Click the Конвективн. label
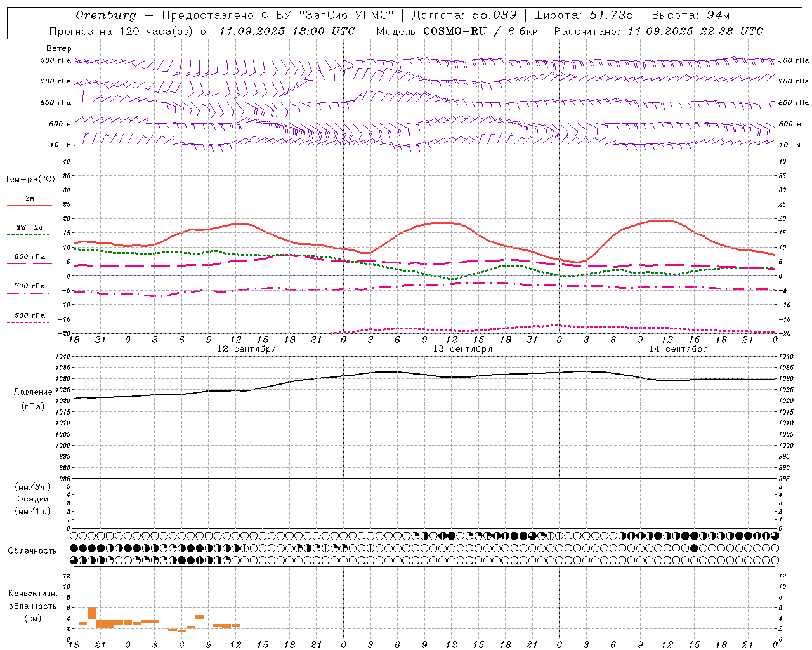The height and width of the screenshot is (650, 812). tap(32, 594)
